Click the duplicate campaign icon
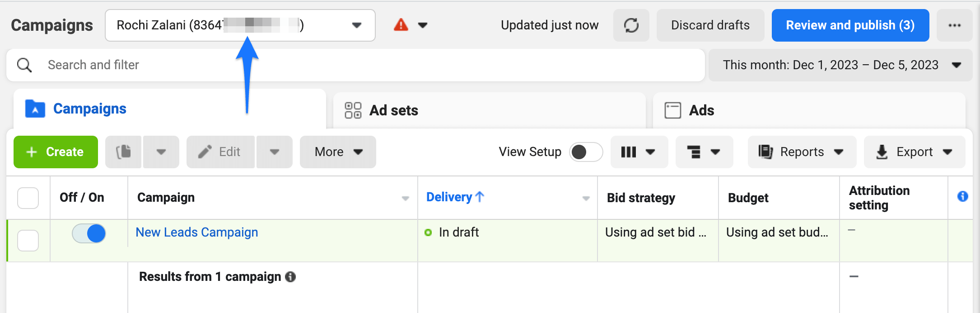 click(x=123, y=152)
